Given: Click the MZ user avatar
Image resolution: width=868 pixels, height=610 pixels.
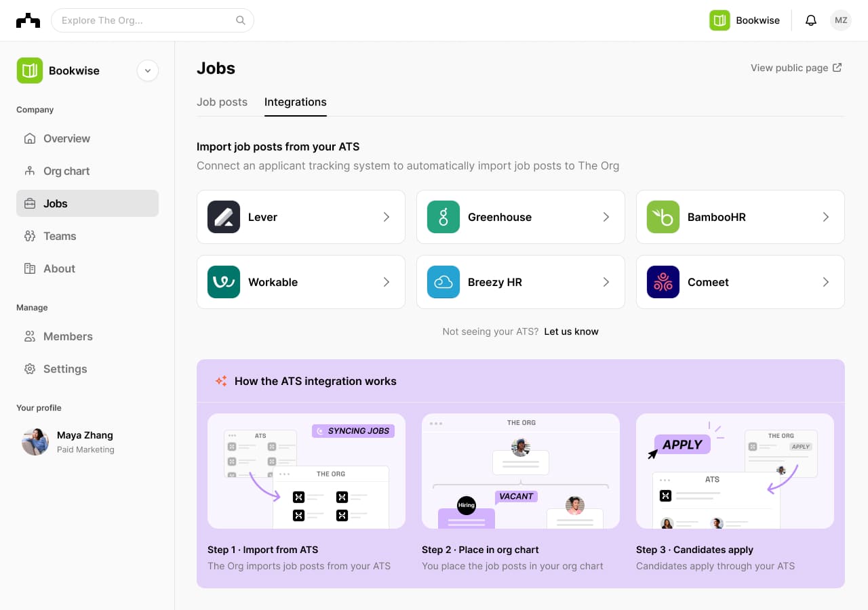Looking at the screenshot, I should (841, 20).
